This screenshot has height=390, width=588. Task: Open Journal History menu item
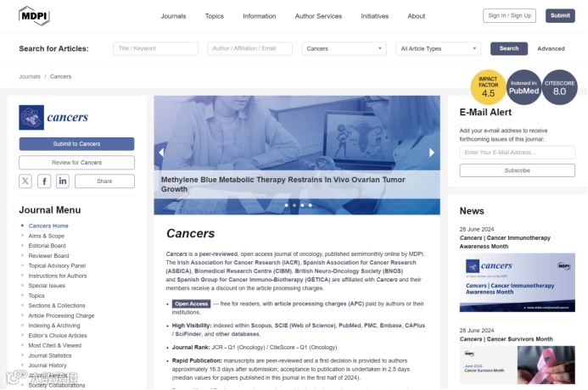(x=48, y=365)
